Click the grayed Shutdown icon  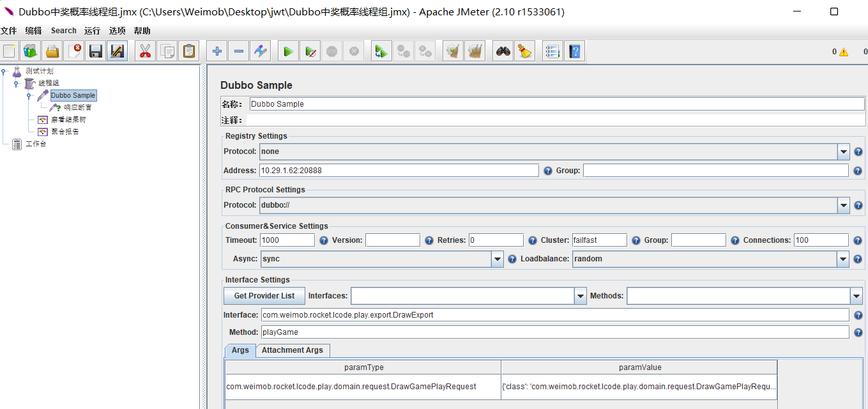(353, 51)
